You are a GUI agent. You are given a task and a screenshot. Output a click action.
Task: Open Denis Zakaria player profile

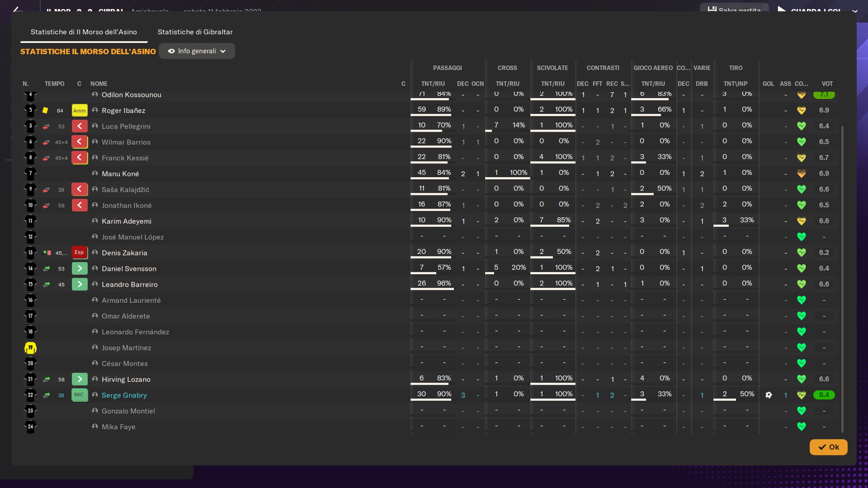pos(124,253)
